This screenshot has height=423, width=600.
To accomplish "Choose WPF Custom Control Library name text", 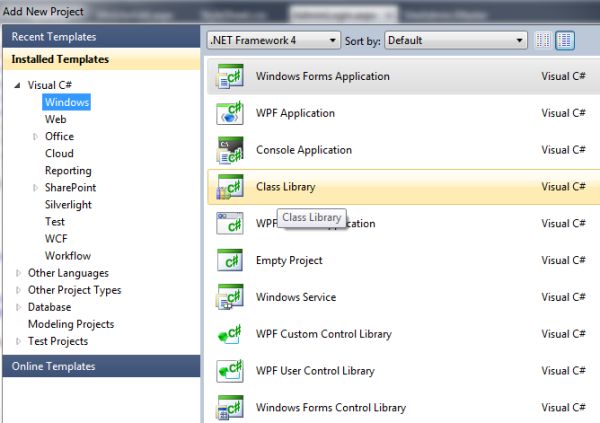I will tap(324, 334).
